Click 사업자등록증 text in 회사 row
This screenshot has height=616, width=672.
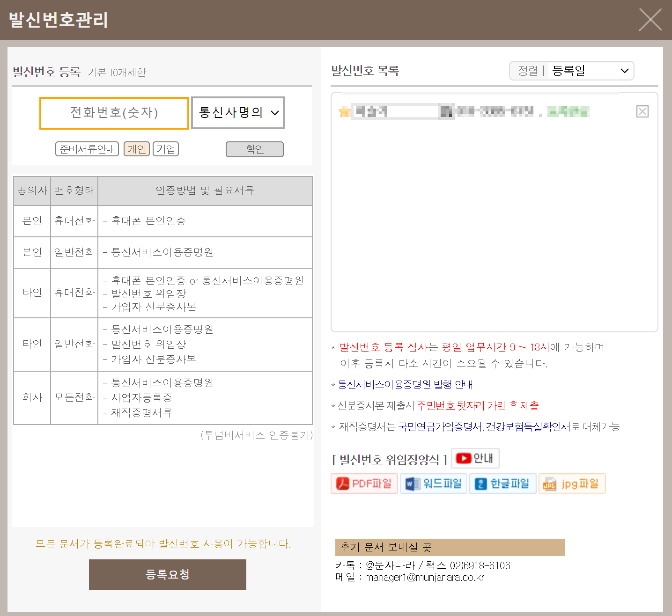click(x=142, y=398)
